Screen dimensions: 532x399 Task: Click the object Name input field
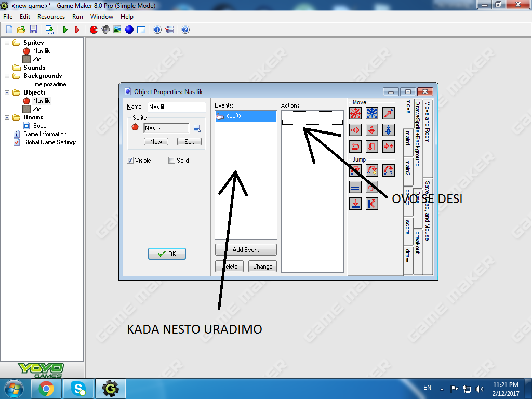click(177, 107)
